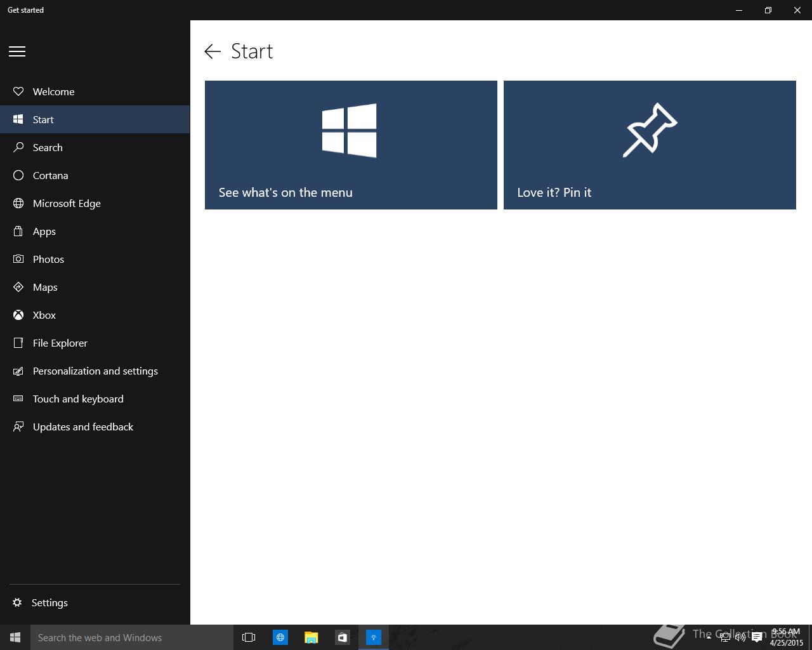Show hidden system tray icons
Viewport: 812px width, 650px height.
709,637
